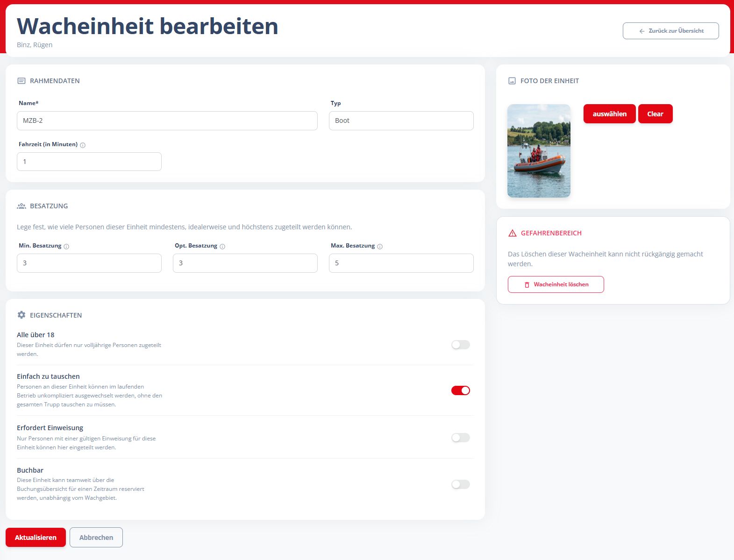Select the Max. Besatzung input
The width and height of the screenshot is (734, 560).
click(x=401, y=263)
